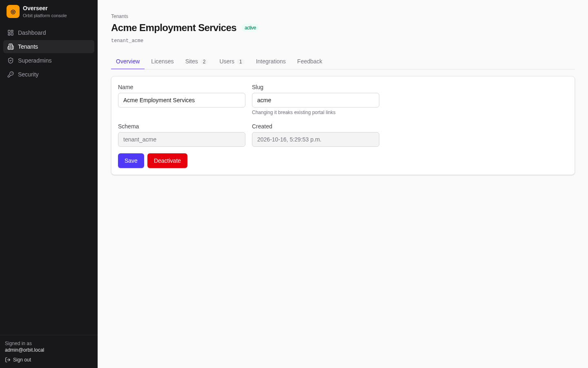Click the Sites count badge 2
Image resolution: width=588 pixels, height=368 pixels.
click(x=204, y=62)
